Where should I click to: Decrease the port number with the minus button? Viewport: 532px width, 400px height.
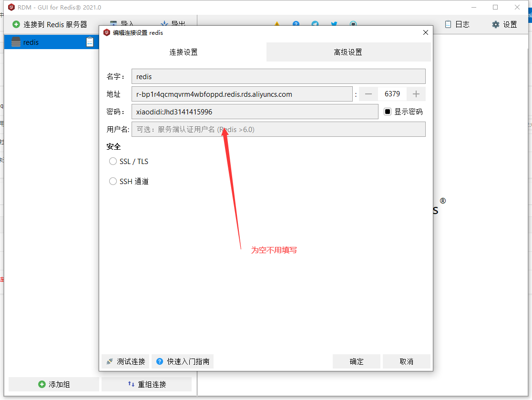point(368,94)
